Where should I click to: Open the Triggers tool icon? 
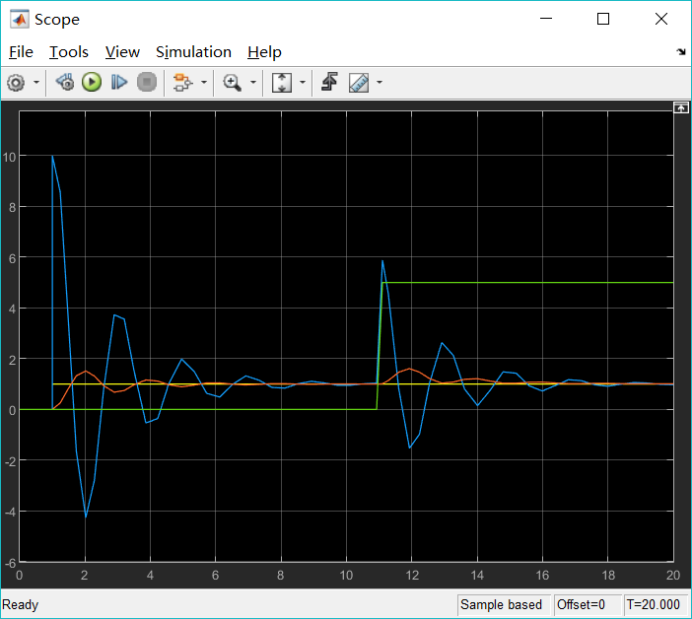point(330,83)
